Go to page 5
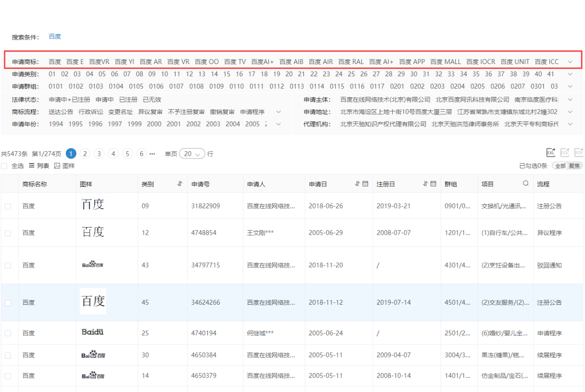 pyautogui.click(x=128, y=154)
